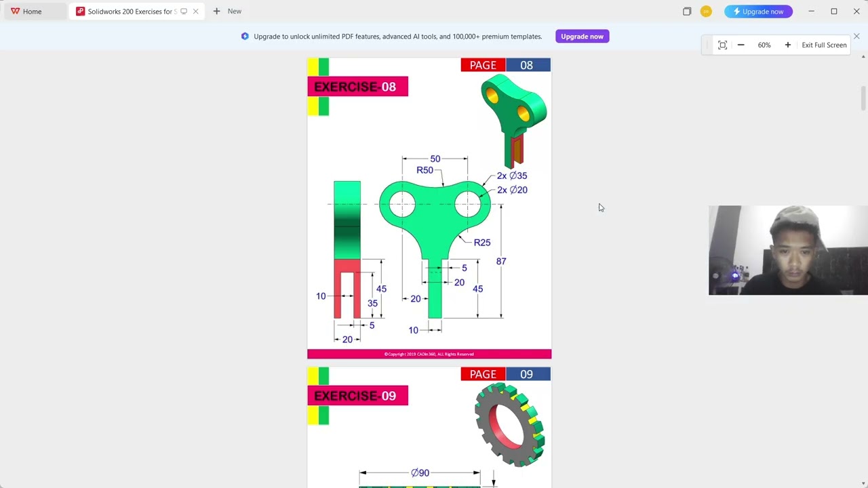Click the purple Upgrade now banner button
Image resolution: width=868 pixels, height=488 pixels.
[583, 37]
